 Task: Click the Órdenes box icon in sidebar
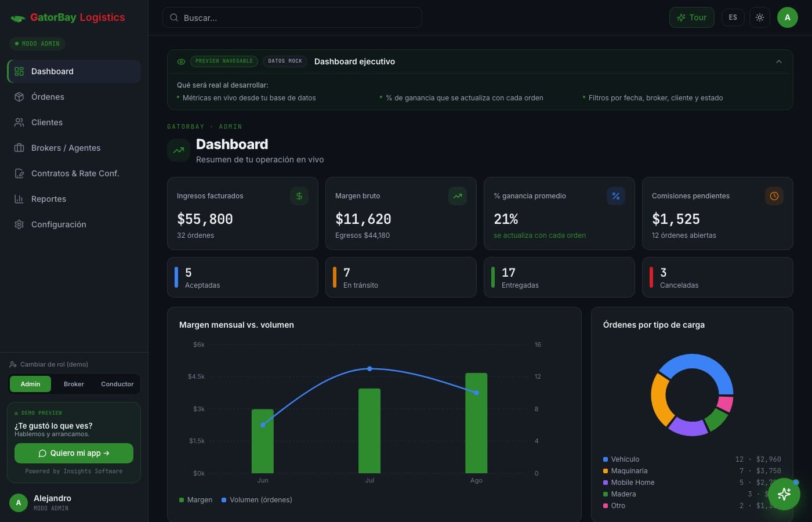pos(19,97)
